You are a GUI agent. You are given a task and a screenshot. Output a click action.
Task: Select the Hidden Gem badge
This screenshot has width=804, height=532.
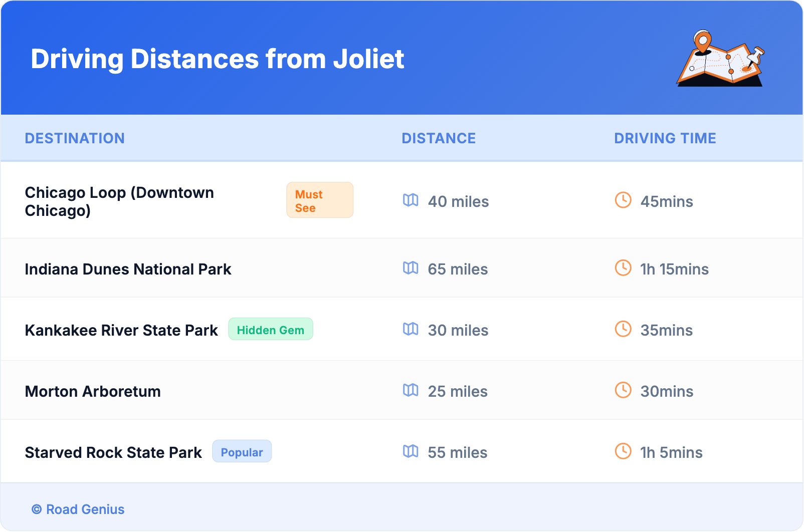(x=271, y=330)
